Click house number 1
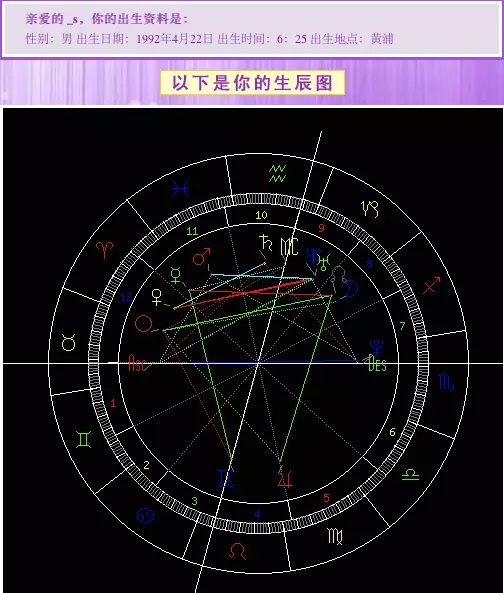 click(113, 404)
